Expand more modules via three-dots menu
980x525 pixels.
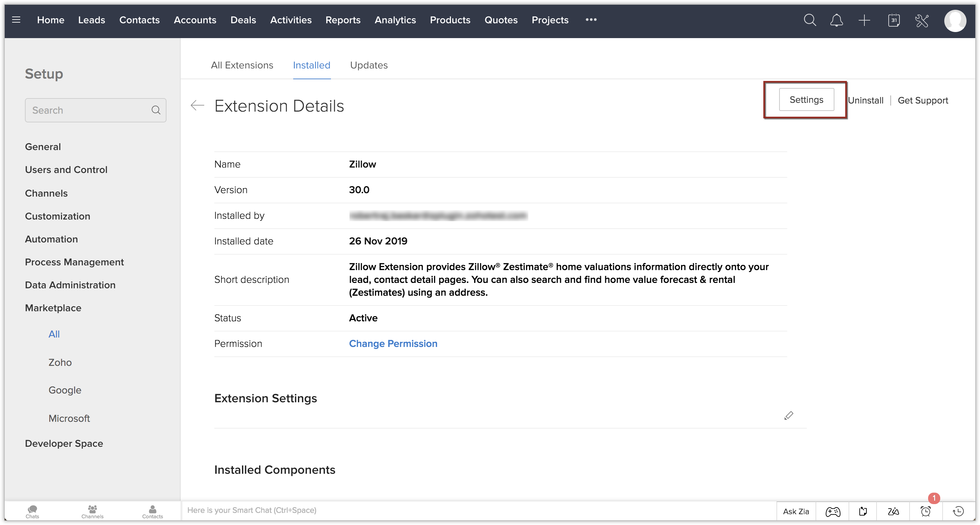[590, 20]
